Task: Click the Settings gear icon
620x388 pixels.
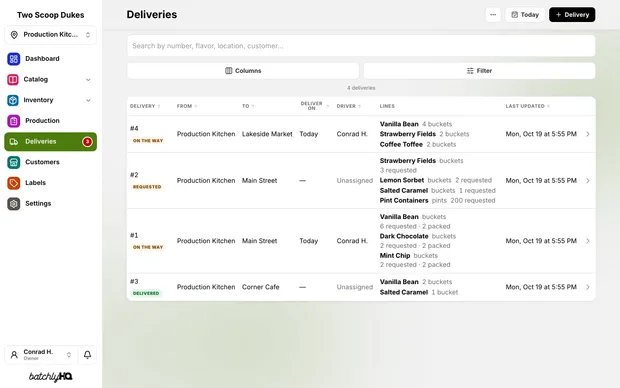Action: [13, 204]
